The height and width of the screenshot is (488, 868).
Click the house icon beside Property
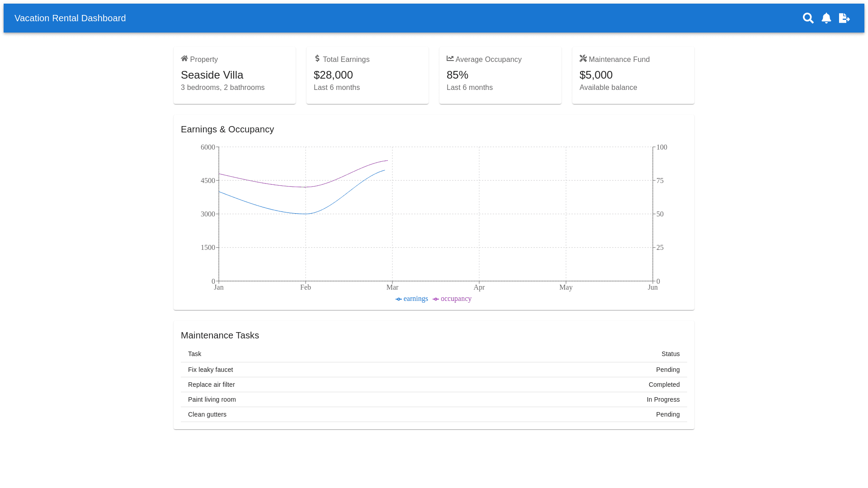184,59
